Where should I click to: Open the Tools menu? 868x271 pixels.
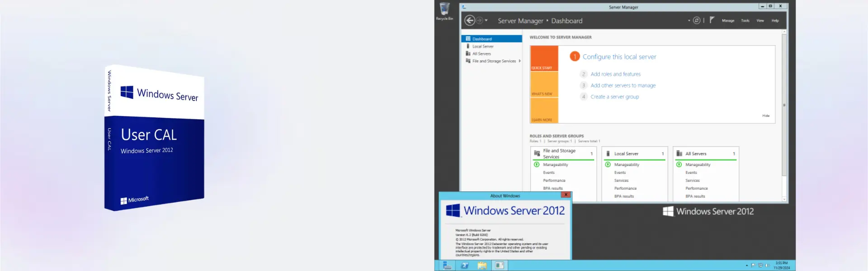tap(745, 21)
